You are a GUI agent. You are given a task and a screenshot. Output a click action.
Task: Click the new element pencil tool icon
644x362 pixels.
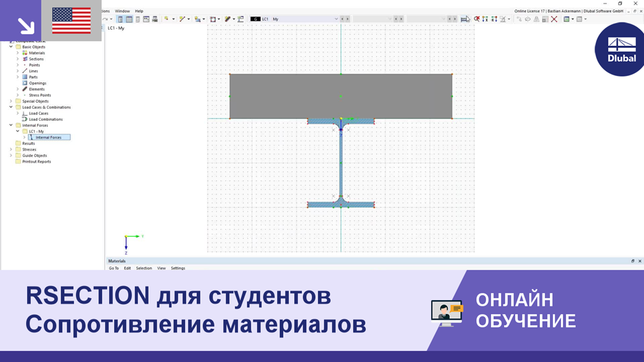pos(227,19)
